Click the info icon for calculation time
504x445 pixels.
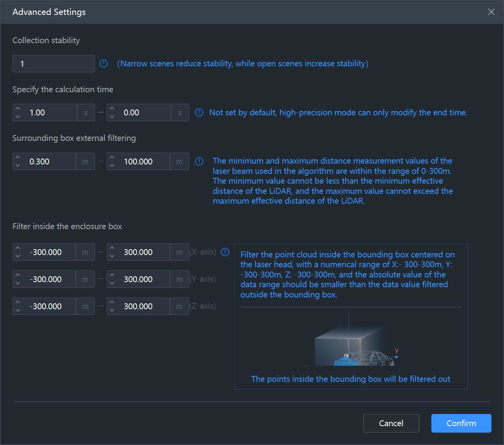[x=199, y=113]
